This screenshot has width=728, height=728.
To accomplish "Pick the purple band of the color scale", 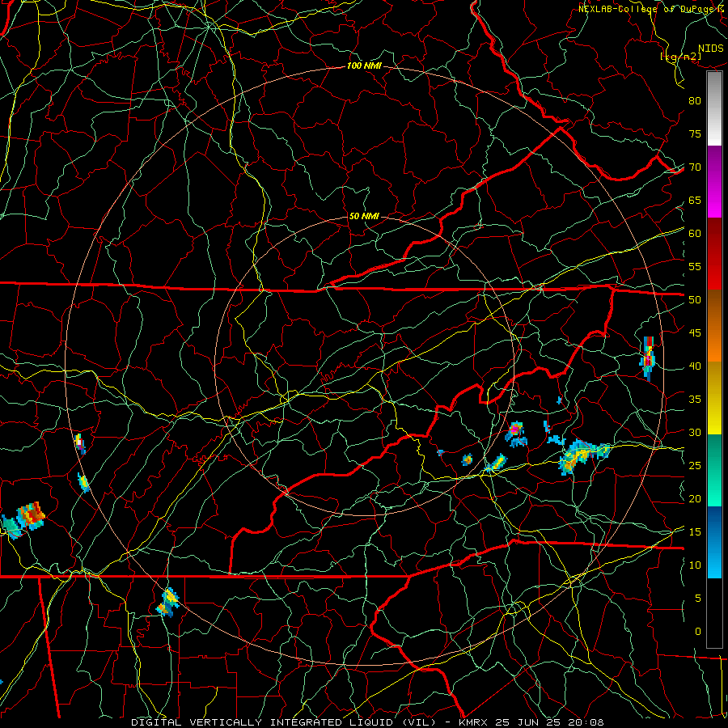I will coord(714,181).
